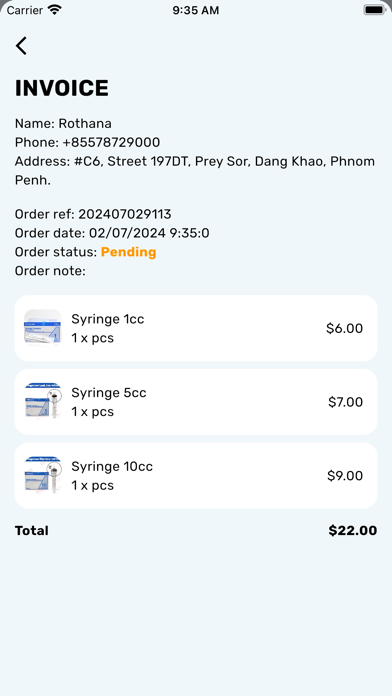Tap the Pending order status label
Image resolution: width=392 pixels, height=696 pixels.
129,252
